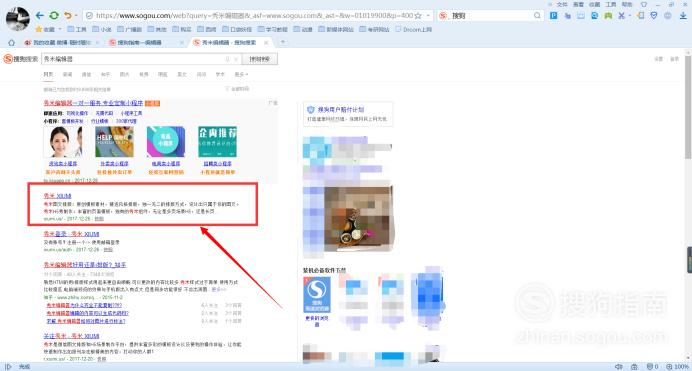Open the Zhihu result about 秀米编辑器

click(x=85, y=265)
